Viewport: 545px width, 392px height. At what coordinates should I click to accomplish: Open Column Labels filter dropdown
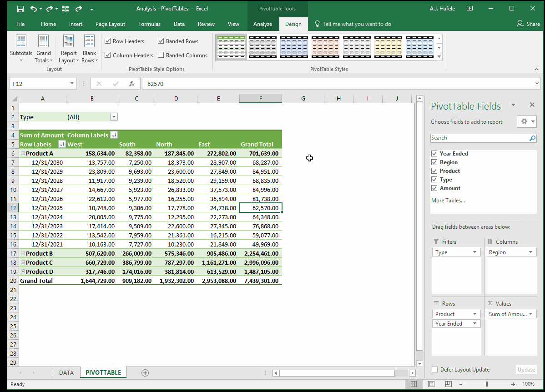tap(114, 135)
